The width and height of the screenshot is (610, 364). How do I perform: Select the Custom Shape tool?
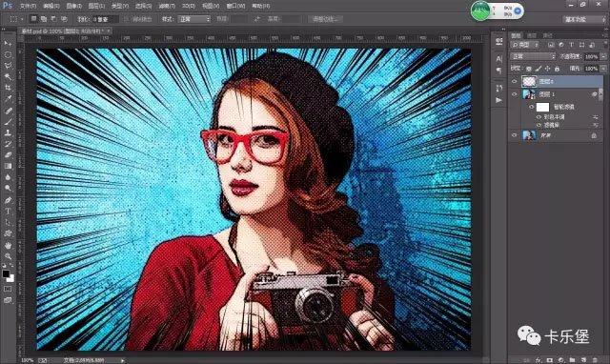(x=8, y=233)
